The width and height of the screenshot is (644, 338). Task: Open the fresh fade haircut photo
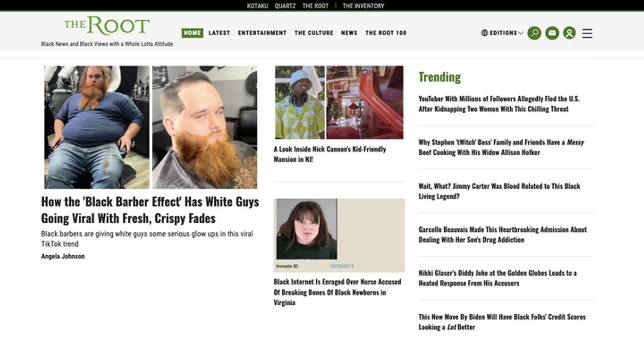click(204, 127)
